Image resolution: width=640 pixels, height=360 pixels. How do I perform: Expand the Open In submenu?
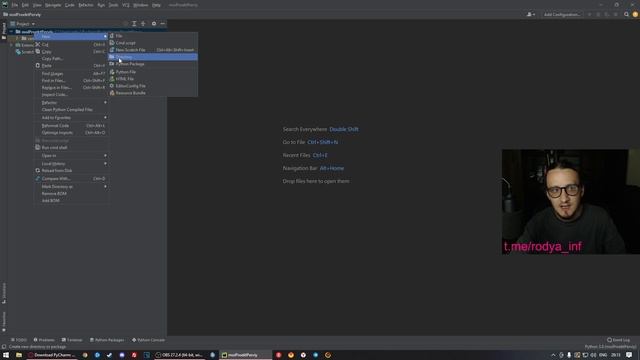71,156
